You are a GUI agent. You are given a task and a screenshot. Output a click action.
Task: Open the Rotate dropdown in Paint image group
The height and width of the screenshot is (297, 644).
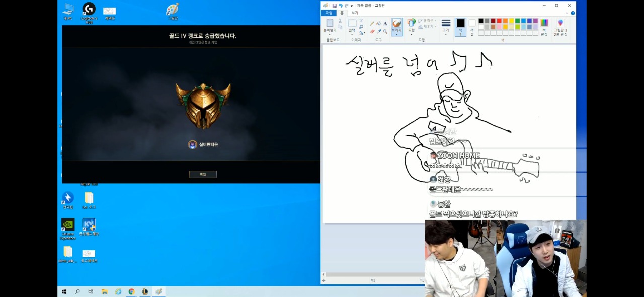(x=362, y=33)
